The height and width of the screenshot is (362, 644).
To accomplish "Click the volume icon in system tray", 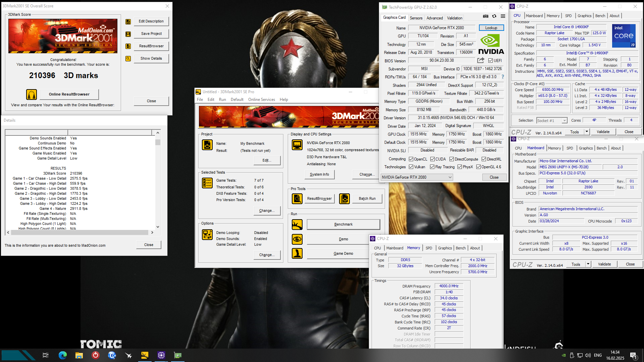I will pos(588,355).
